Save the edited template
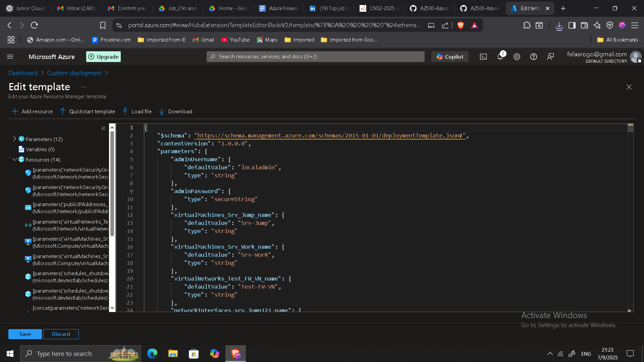 [25, 334]
